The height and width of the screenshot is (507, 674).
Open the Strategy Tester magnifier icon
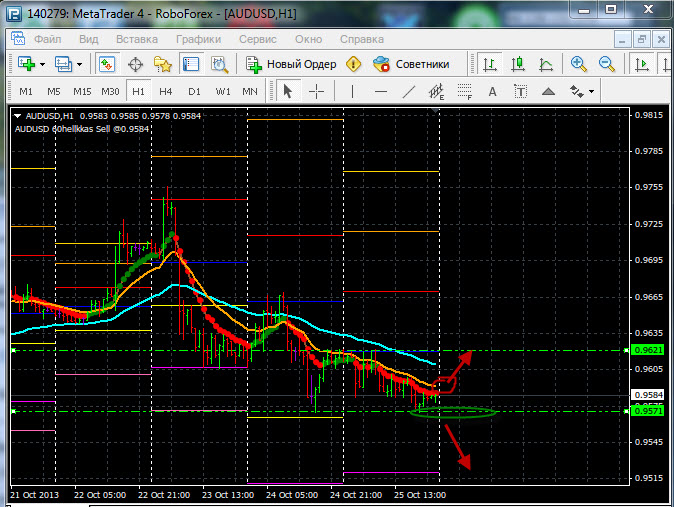tap(219, 64)
